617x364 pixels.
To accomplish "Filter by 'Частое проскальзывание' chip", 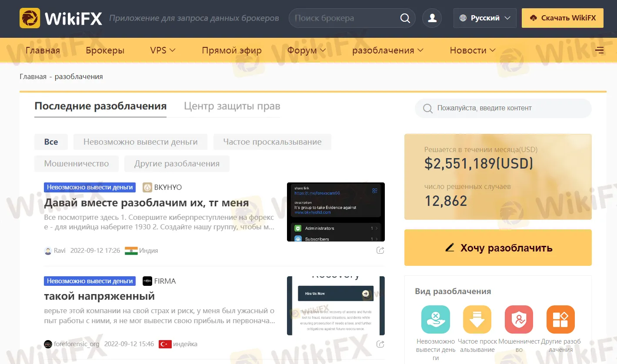I will tap(272, 142).
